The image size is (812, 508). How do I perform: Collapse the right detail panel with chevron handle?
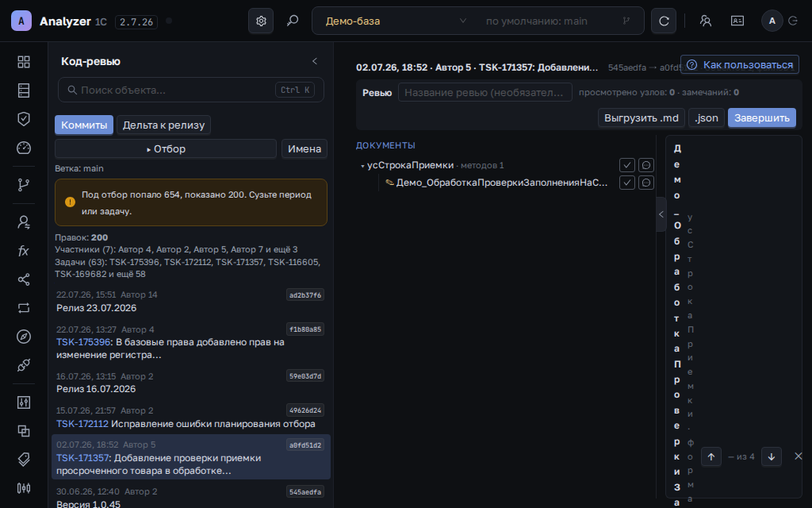pyautogui.click(x=661, y=214)
